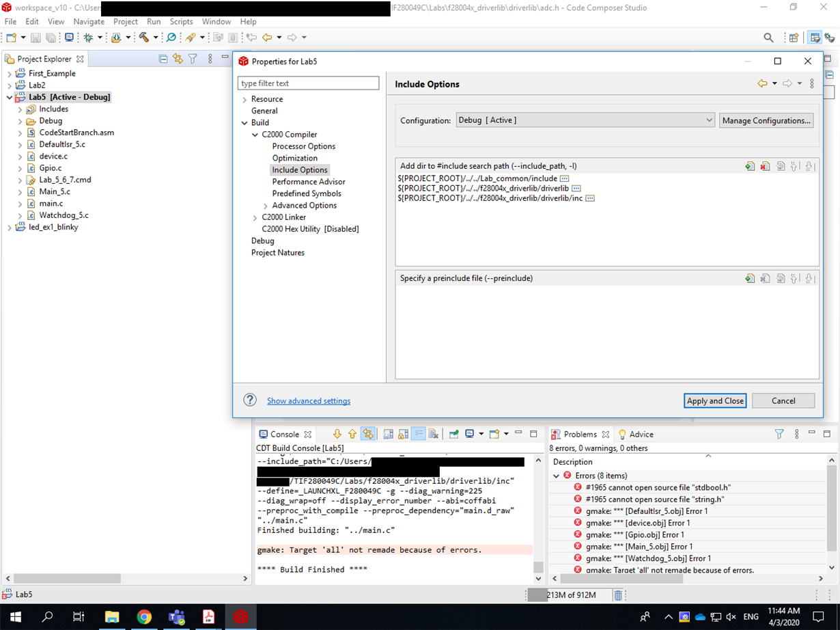The width and height of the screenshot is (840, 630).
Task: Select the Lab_common/include path entry
Action: pyautogui.click(x=477, y=178)
